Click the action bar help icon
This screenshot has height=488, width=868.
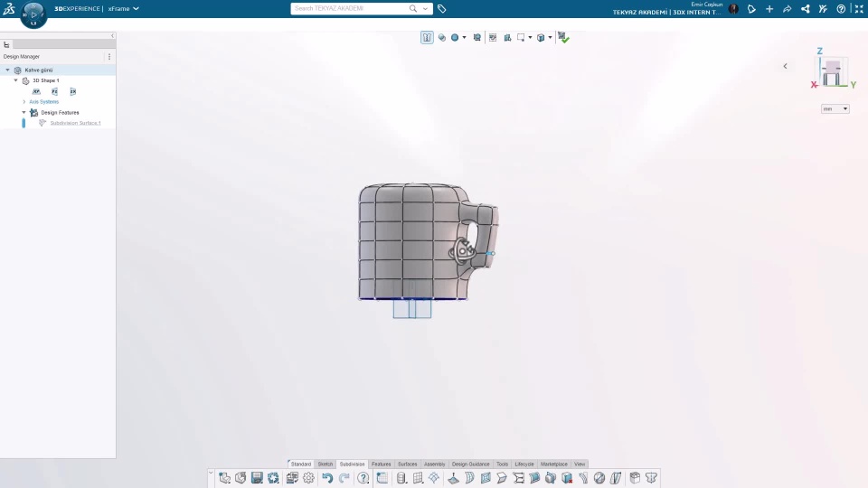coord(363,477)
